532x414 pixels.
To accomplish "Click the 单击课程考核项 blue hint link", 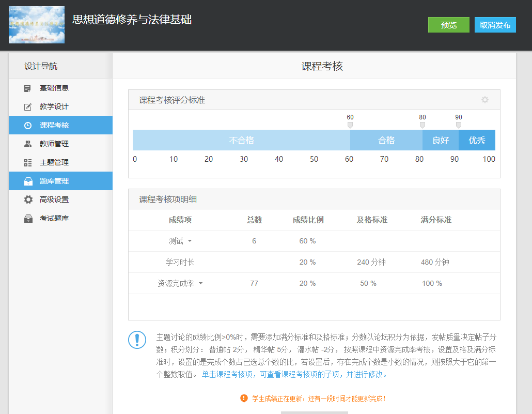I will pos(294,374).
